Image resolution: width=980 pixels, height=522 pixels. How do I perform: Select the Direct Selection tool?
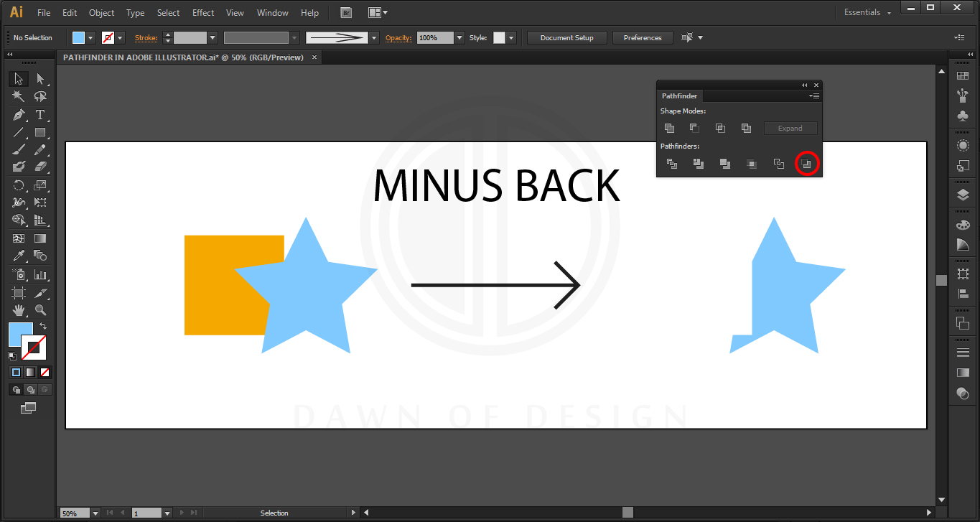(41, 78)
